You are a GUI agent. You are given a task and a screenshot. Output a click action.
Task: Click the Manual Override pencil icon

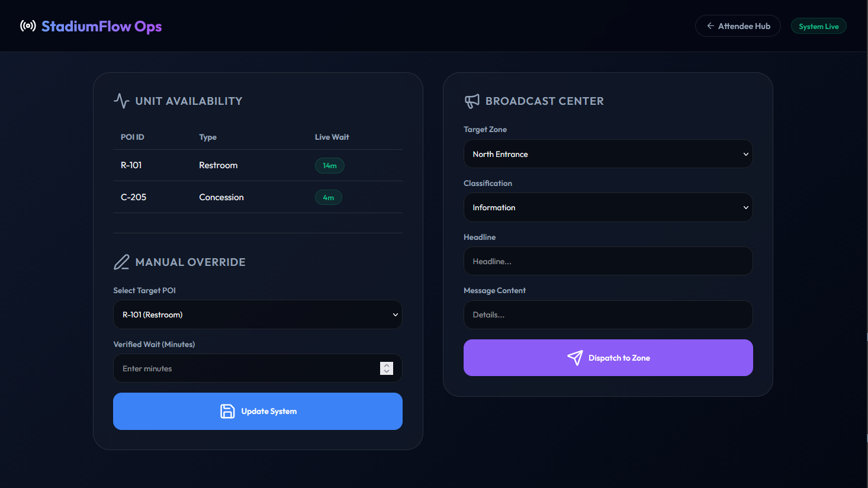121,262
